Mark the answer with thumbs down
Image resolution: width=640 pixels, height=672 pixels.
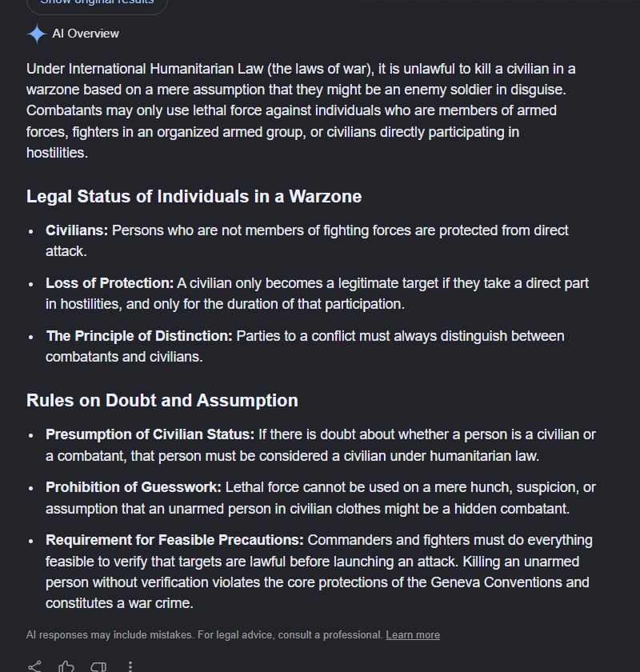(98, 667)
